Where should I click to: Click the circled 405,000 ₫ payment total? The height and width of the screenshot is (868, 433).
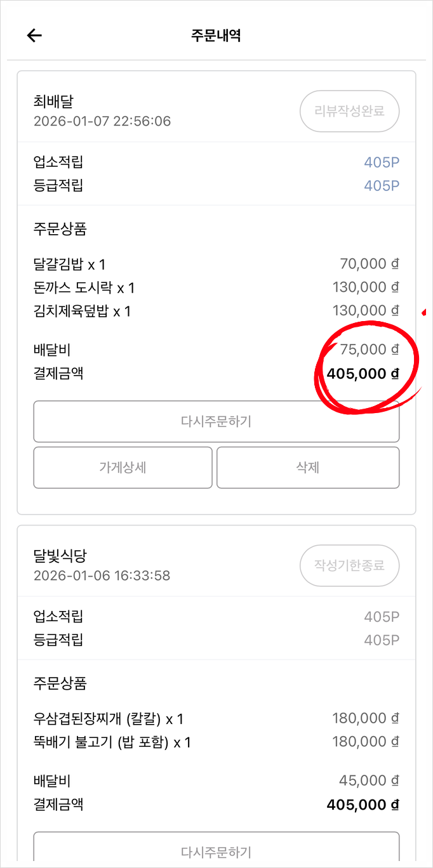(x=363, y=374)
